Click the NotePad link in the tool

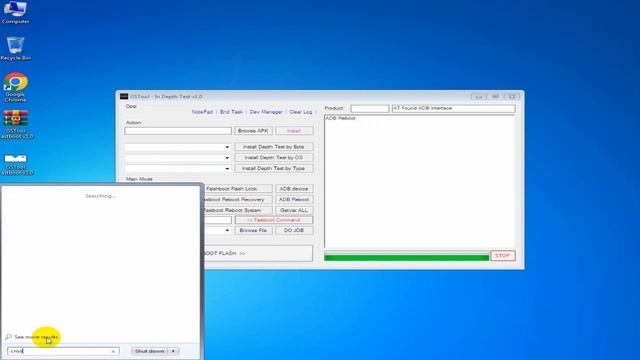202,112
